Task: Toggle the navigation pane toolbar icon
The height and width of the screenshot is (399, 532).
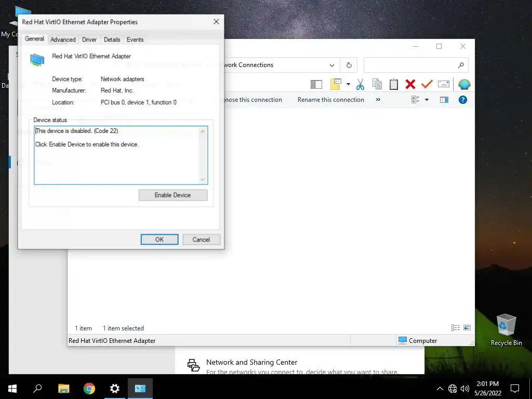Action: [316, 84]
